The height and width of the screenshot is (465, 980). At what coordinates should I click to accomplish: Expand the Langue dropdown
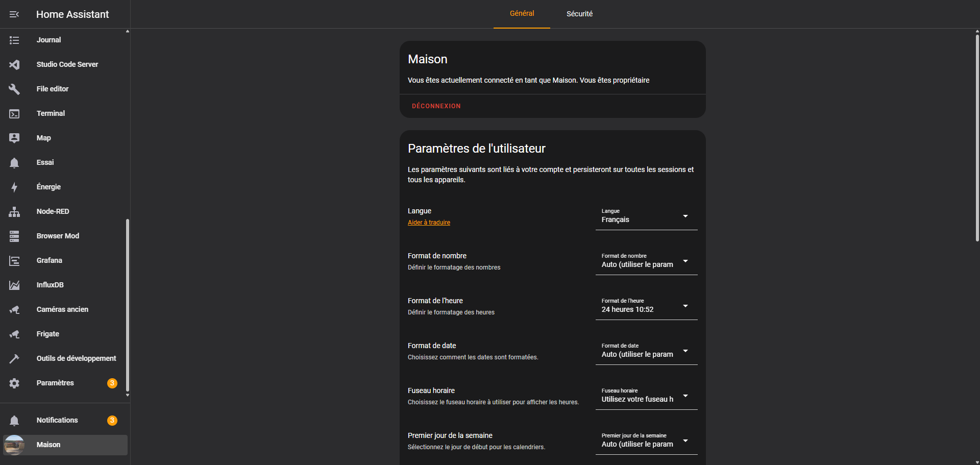(646, 216)
